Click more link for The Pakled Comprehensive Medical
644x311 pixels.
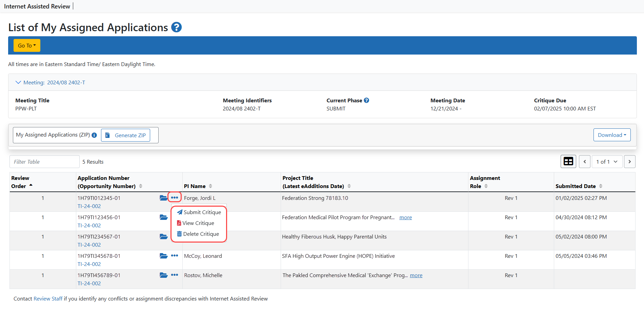click(416, 275)
